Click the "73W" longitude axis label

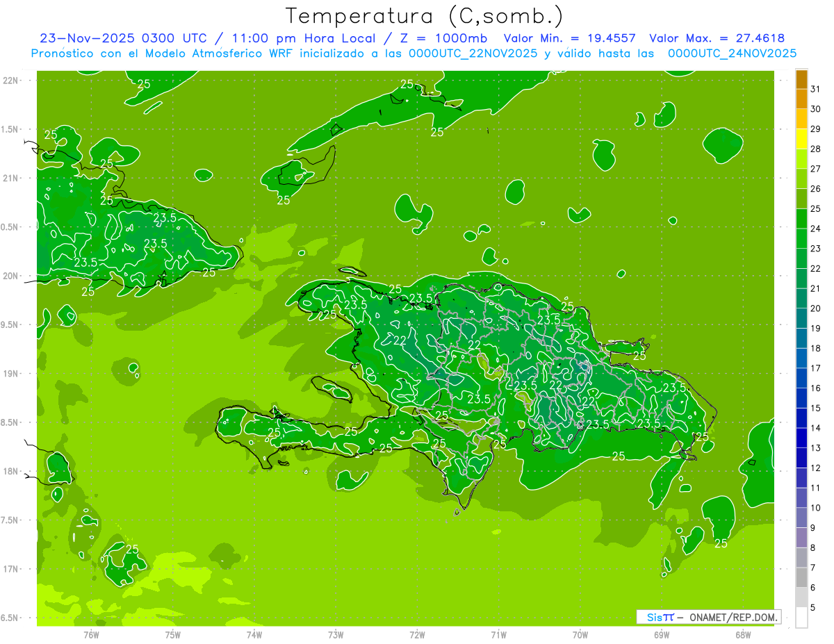click(336, 635)
